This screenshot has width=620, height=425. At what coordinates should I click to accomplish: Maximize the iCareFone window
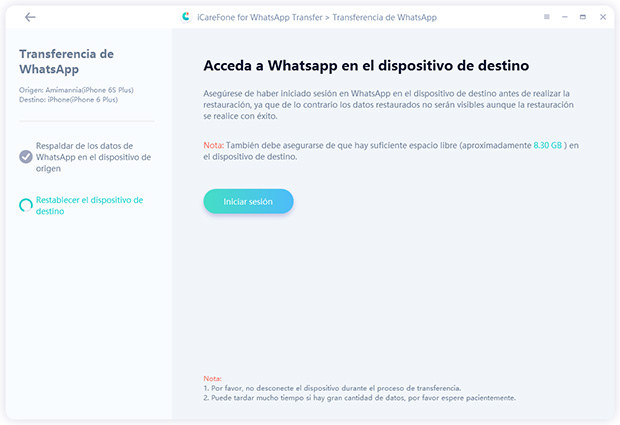point(583,17)
